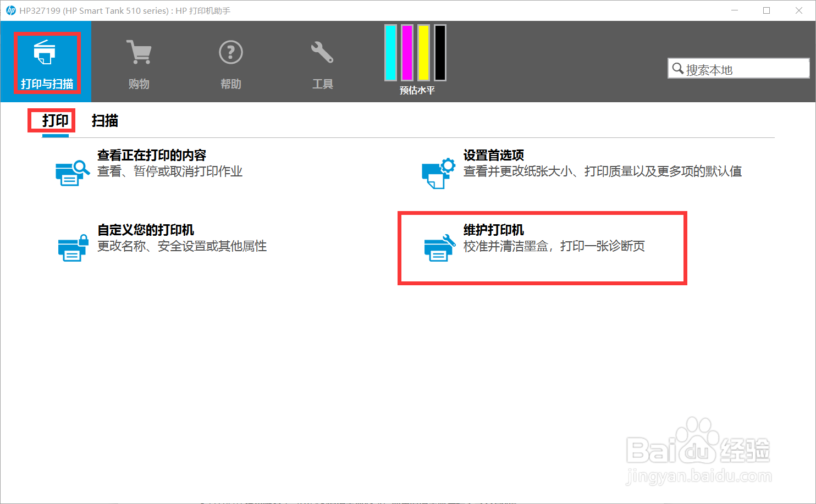
Task: Click the search magnifier in 搜索本地 box
Action: (x=677, y=68)
